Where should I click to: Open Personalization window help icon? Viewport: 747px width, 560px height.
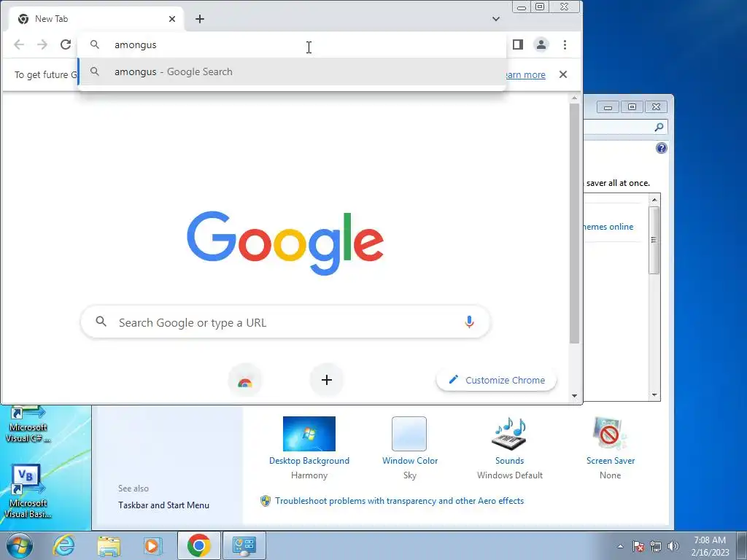[662, 148]
